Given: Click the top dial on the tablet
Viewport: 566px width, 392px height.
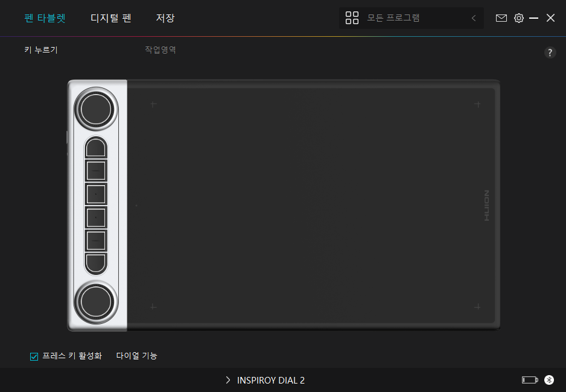Looking at the screenshot, I should pyautogui.click(x=96, y=109).
